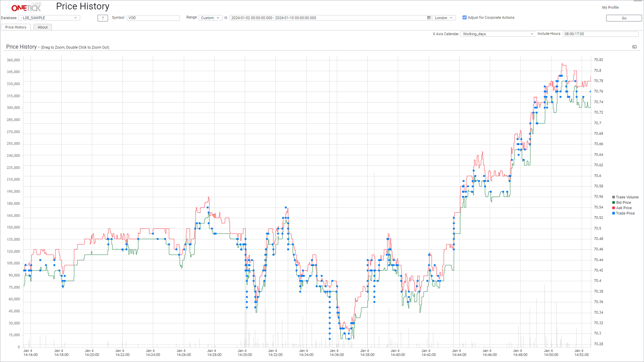
Task: Click the Symbol VOD input field
Action: [153, 18]
